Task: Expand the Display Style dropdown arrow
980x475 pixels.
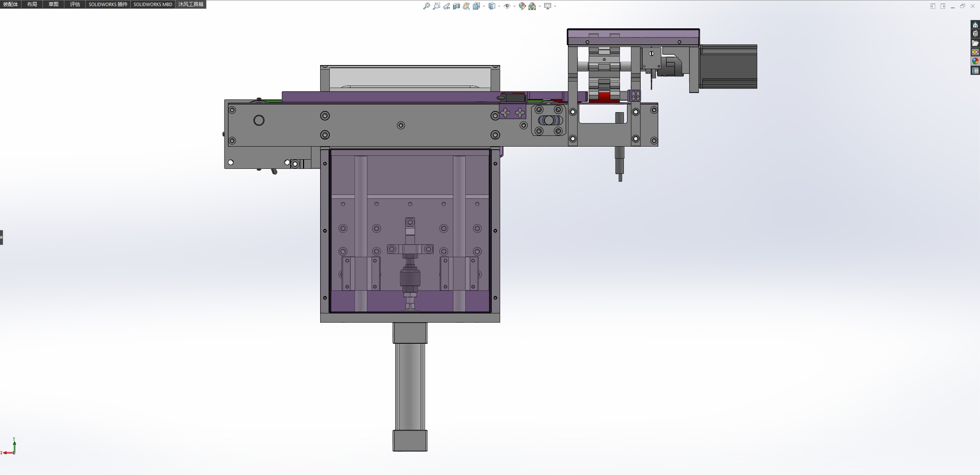Action: tap(499, 6)
